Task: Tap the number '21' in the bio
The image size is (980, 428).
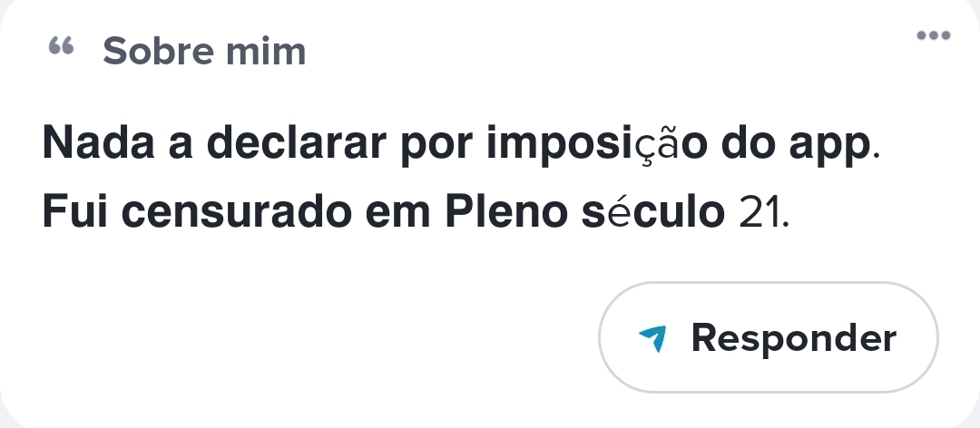Action: click(762, 211)
